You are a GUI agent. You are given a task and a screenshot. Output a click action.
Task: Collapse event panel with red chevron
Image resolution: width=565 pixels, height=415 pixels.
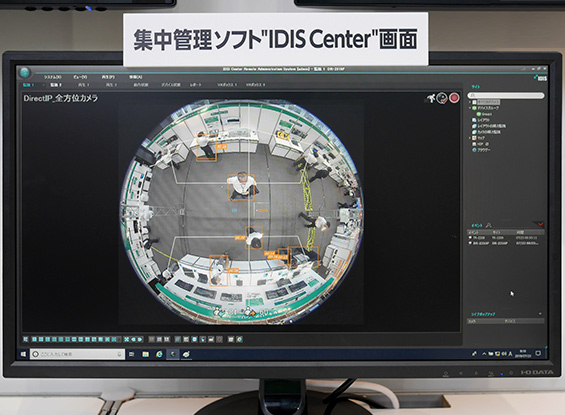[x=540, y=224]
